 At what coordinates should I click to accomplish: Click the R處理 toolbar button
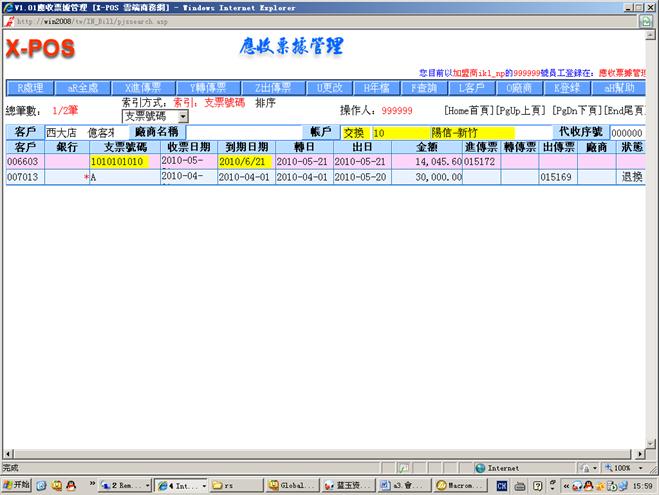28,88
